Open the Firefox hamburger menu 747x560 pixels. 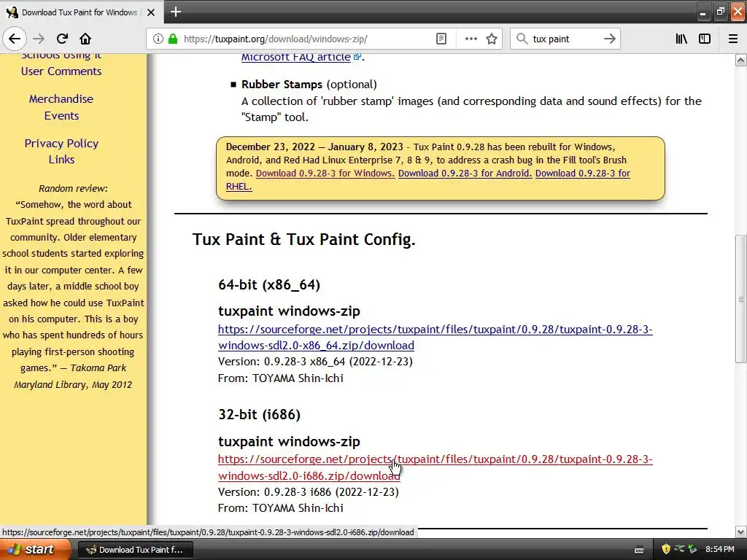(x=733, y=39)
